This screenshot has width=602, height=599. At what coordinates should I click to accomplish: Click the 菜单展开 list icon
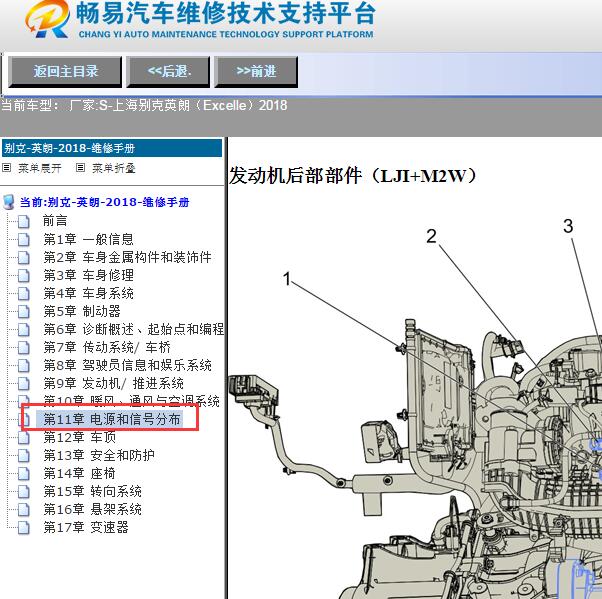[x=7, y=168]
